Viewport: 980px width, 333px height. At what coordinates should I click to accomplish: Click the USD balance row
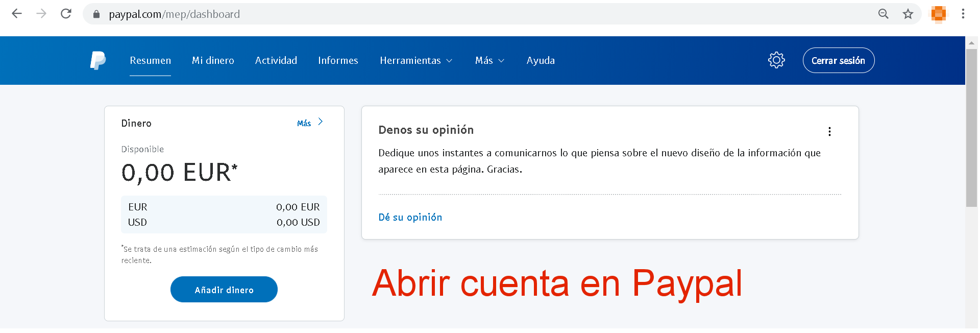[224, 222]
